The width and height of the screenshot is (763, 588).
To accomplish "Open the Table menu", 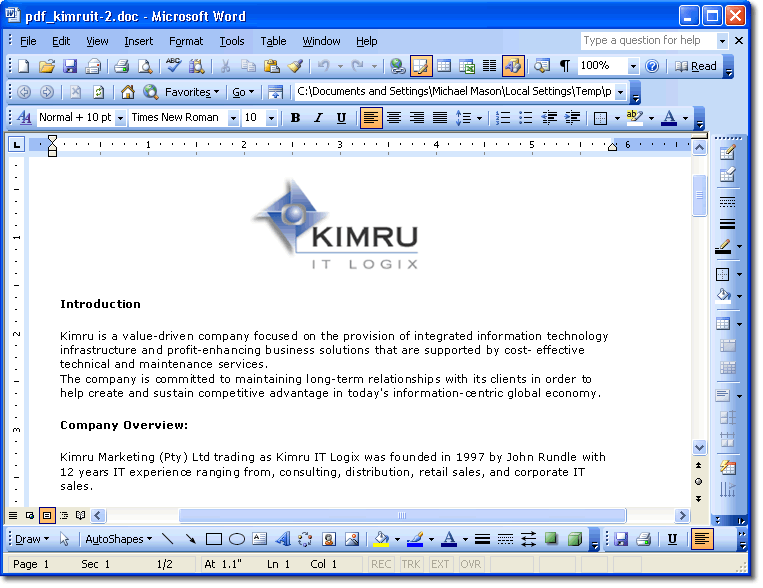I will pos(273,41).
